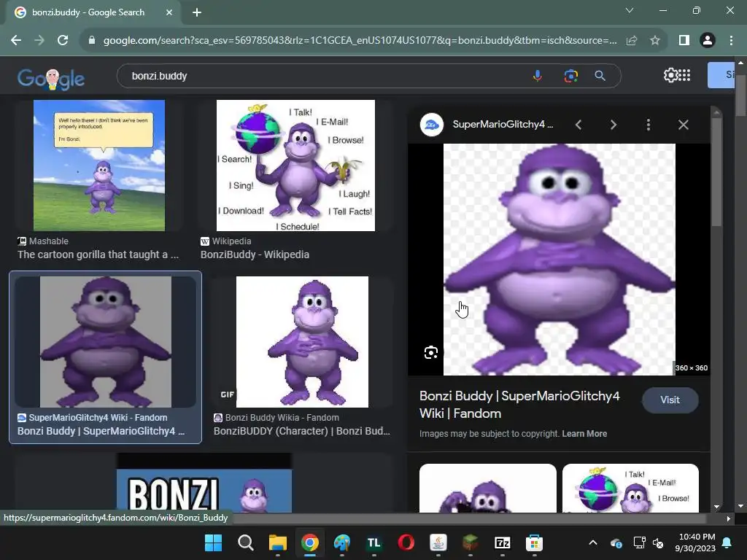Search by image with Google Lens
This screenshot has height=560, width=747.
pyautogui.click(x=570, y=76)
